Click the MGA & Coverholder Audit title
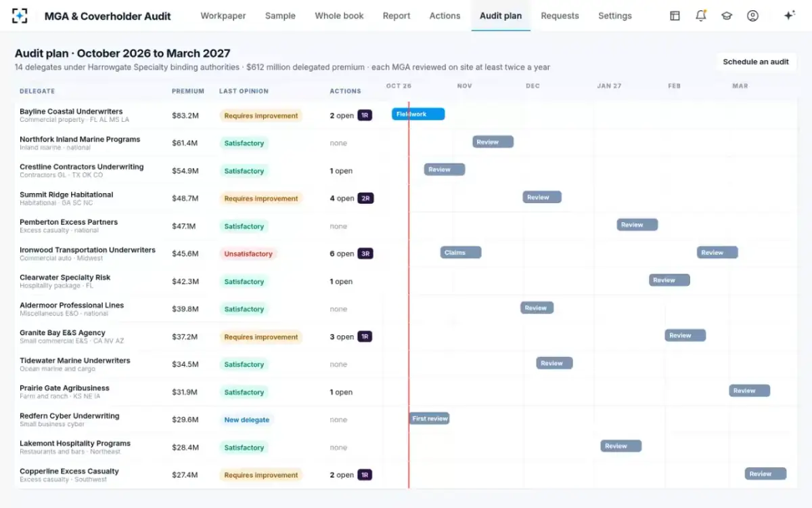 [x=108, y=16]
